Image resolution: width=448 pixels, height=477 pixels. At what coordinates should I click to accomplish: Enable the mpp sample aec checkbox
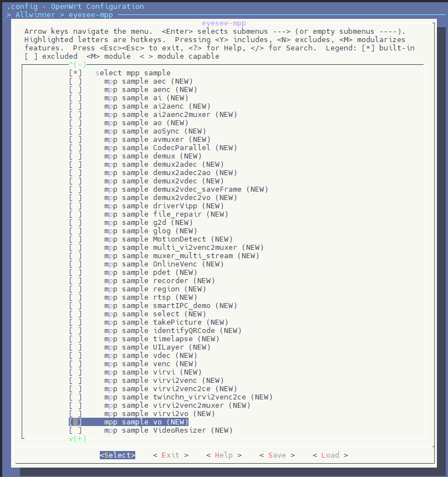point(75,81)
